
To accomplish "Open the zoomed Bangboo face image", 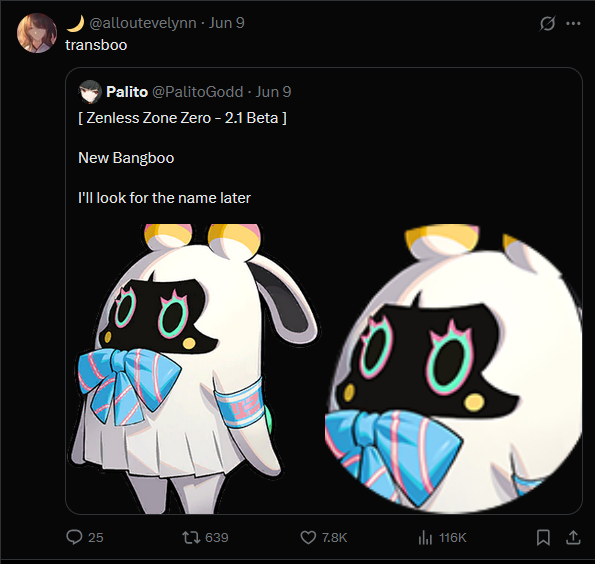I will click(453, 369).
